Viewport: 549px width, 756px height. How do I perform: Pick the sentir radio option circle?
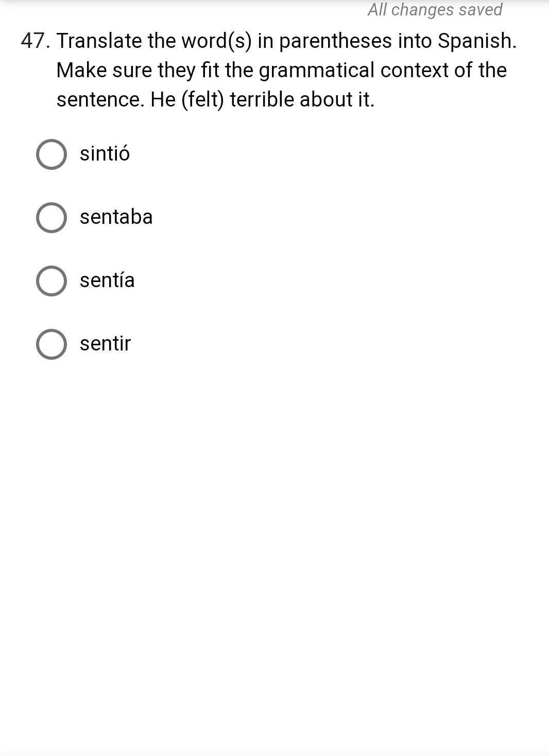tap(52, 344)
